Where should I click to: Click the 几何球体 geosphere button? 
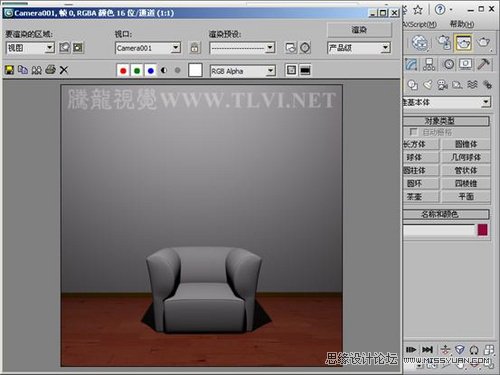click(x=466, y=157)
